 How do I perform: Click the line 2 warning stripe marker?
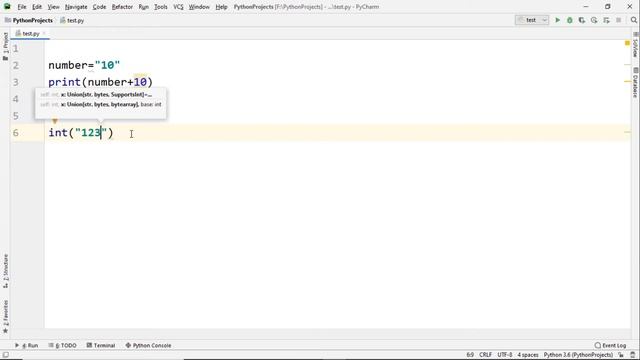click(628, 64)
